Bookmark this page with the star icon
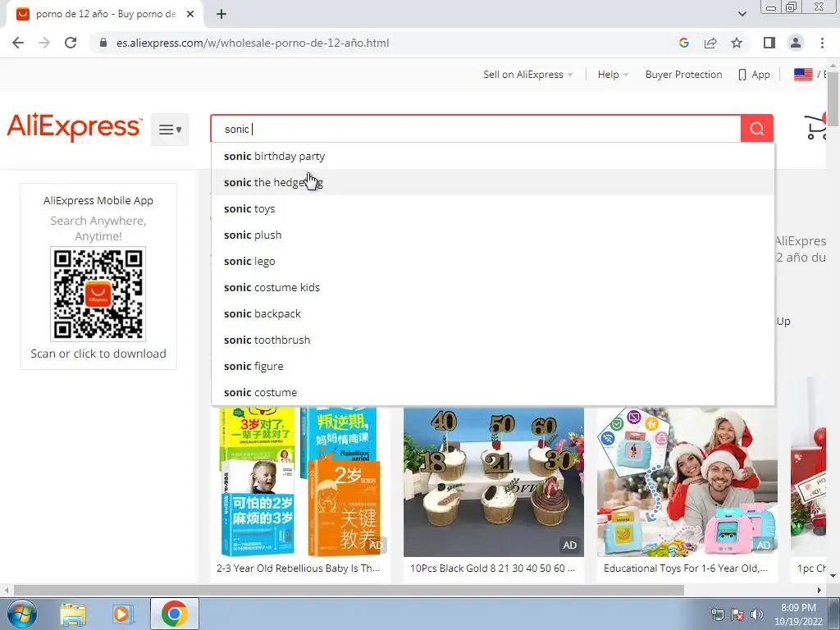The height and width of the screenshot is (630, 840). pyautogui.click(x=737, y=43)
